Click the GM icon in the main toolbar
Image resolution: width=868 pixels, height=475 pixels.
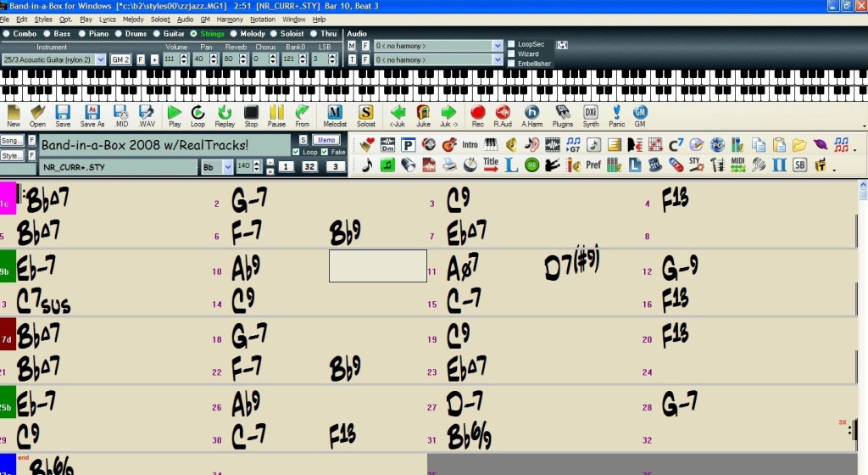click(x=640, y=115)
